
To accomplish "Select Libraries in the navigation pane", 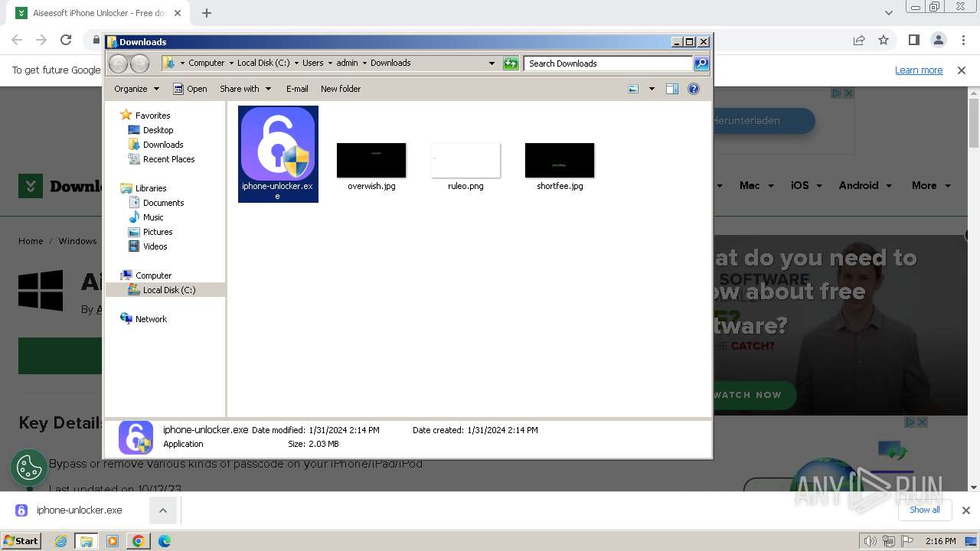I will coord(151,188).
